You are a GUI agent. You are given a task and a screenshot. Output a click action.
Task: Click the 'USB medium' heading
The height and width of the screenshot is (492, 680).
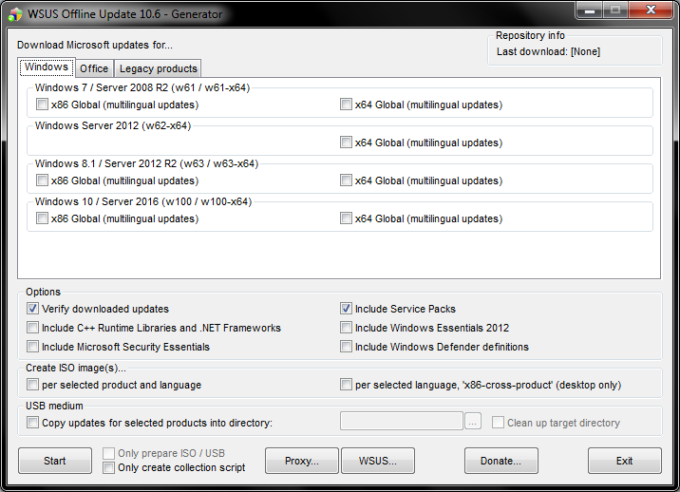[54, 406]
